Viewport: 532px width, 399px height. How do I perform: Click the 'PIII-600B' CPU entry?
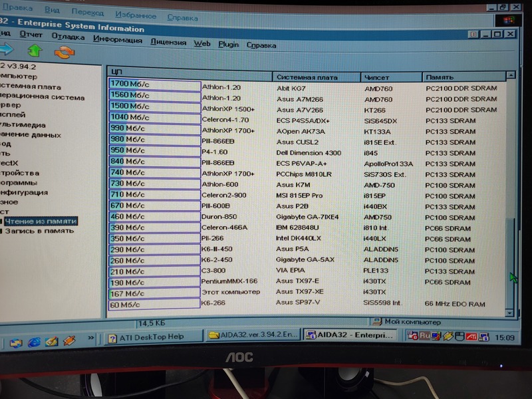click(x=215, y=206)
